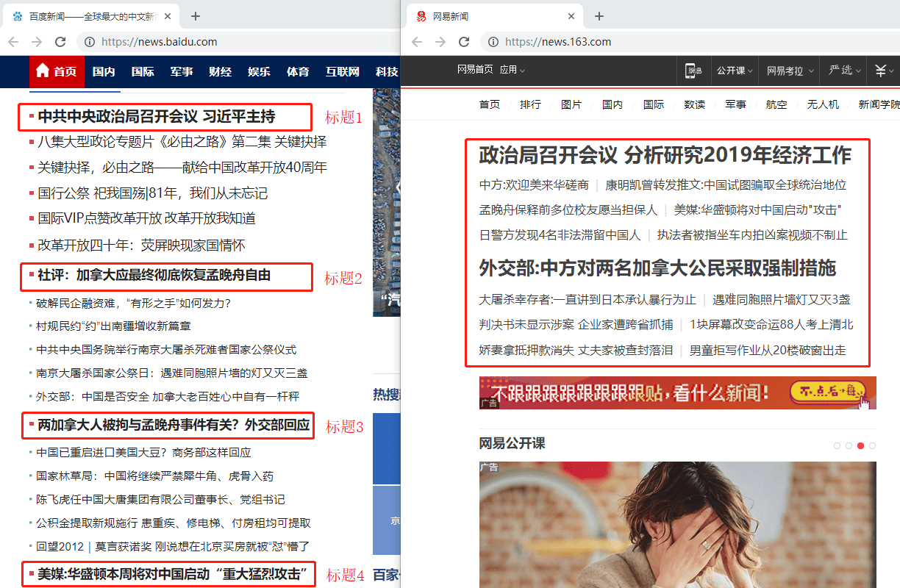Go to 军事 in the NetEase navigation
The height and width of the screenshot is (588, 900).
(x=735, y=104)
